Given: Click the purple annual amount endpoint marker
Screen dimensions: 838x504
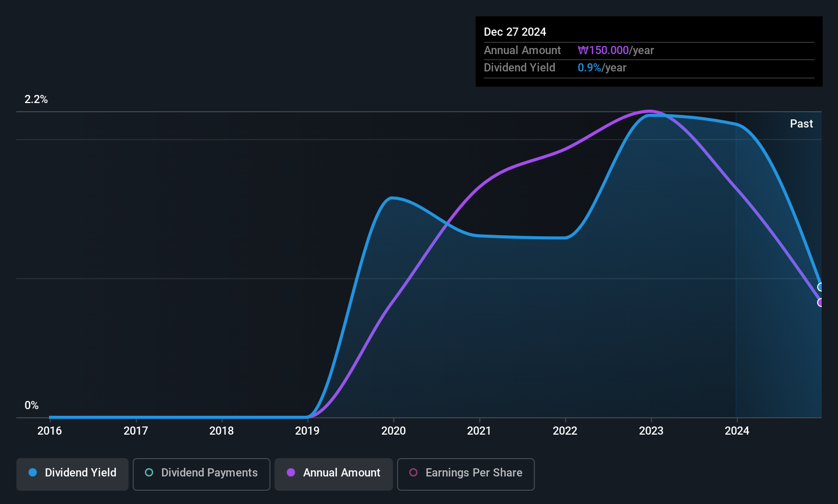Looking at the screenshot, I should pos(821,303).
